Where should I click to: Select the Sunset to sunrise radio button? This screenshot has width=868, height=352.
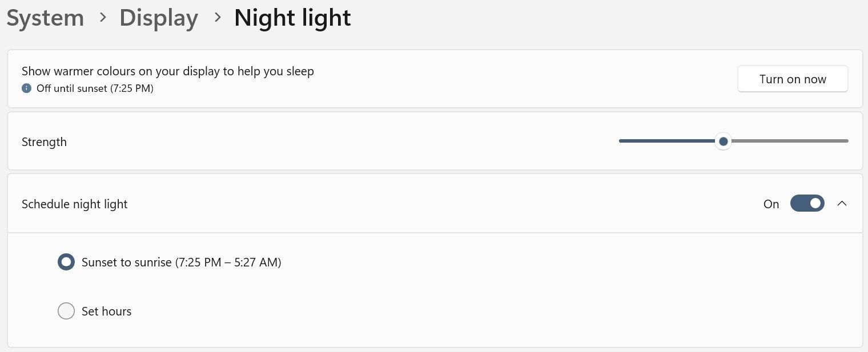[66, 262]
